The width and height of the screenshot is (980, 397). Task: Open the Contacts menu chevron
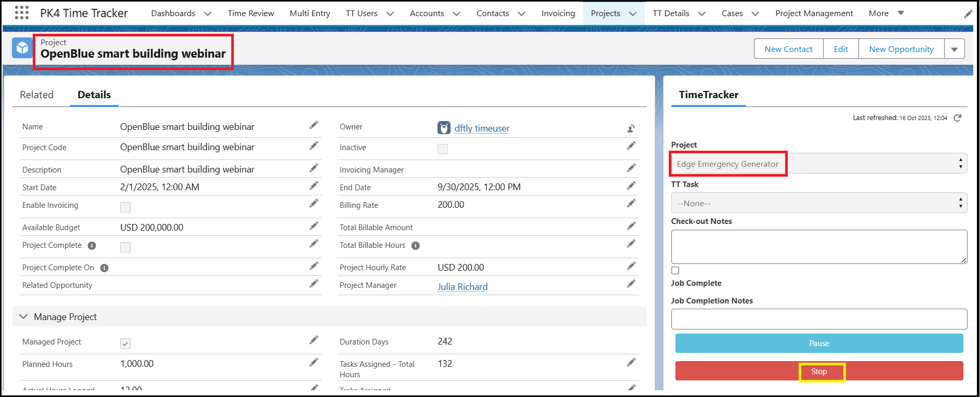coord(522,14)
